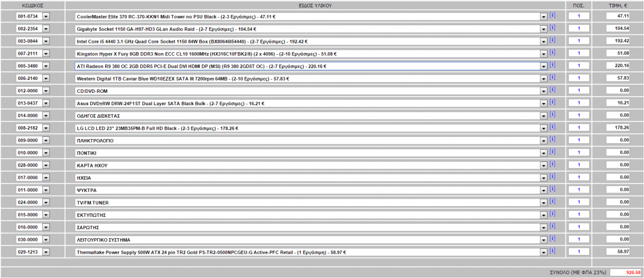
Task: Click the ΚΩΔΙΚΟΣ column header
Action: [32, 5]
